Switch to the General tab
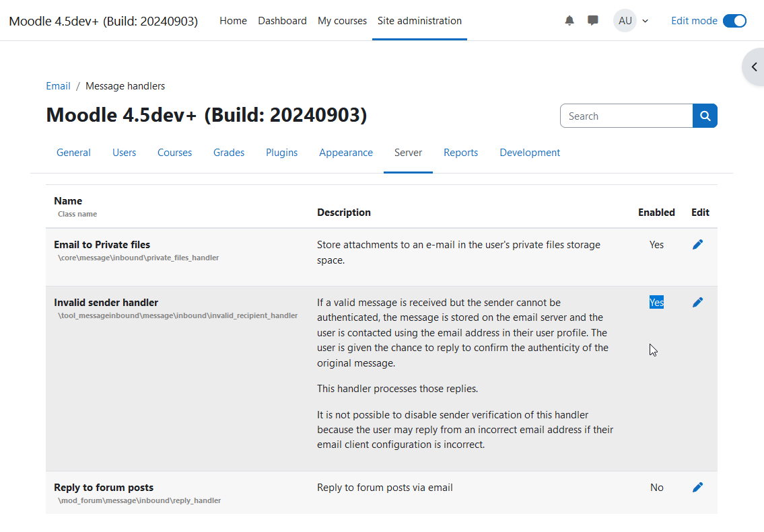This screenshot has width=764, height=532. (x=73, y=153)
